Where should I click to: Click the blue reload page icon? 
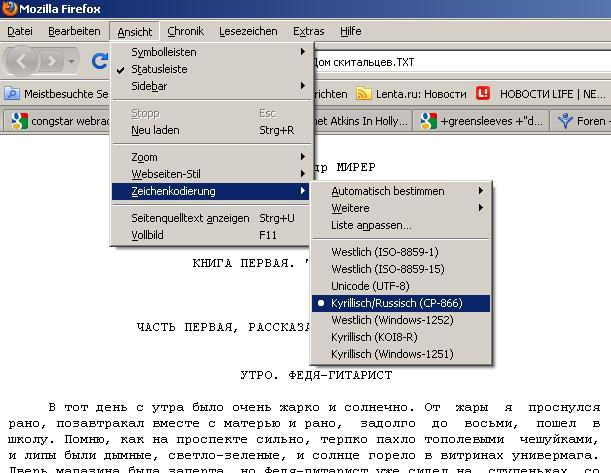click(99, 62)
